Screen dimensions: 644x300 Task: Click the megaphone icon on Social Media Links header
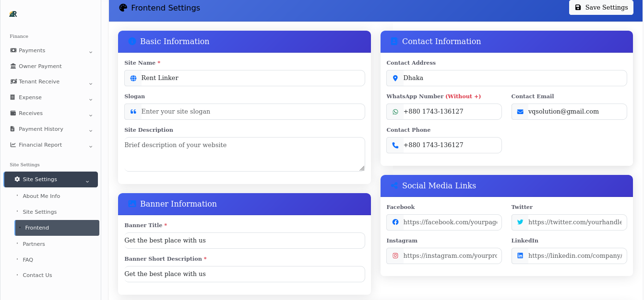pyautogui.click(x=394, y=185)
